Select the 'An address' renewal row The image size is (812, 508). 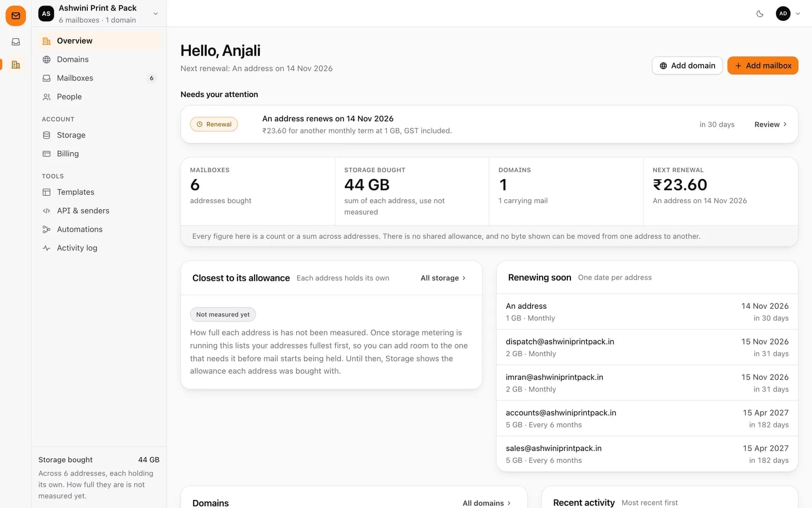[x=647, y=312]
